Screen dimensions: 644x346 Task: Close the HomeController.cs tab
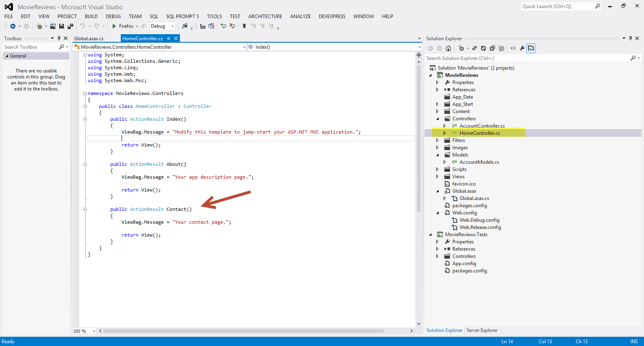pyautogui.click(x=176, y=39)
